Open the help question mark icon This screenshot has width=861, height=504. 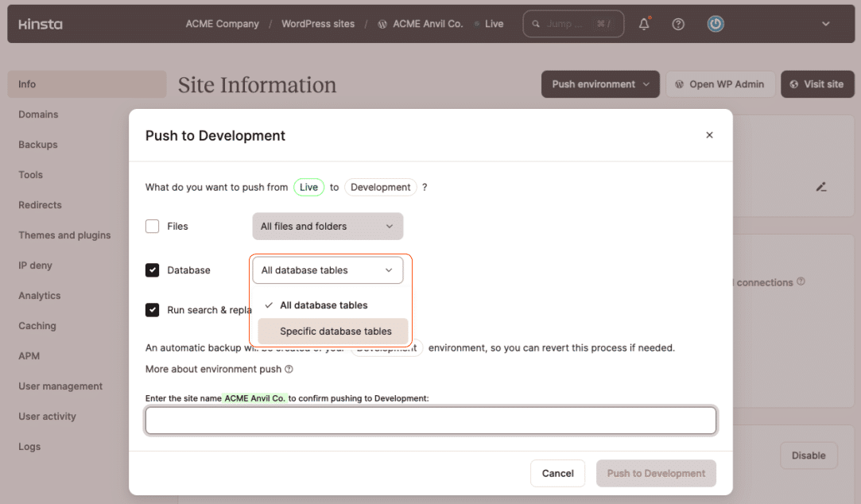(x=678, y=24)
